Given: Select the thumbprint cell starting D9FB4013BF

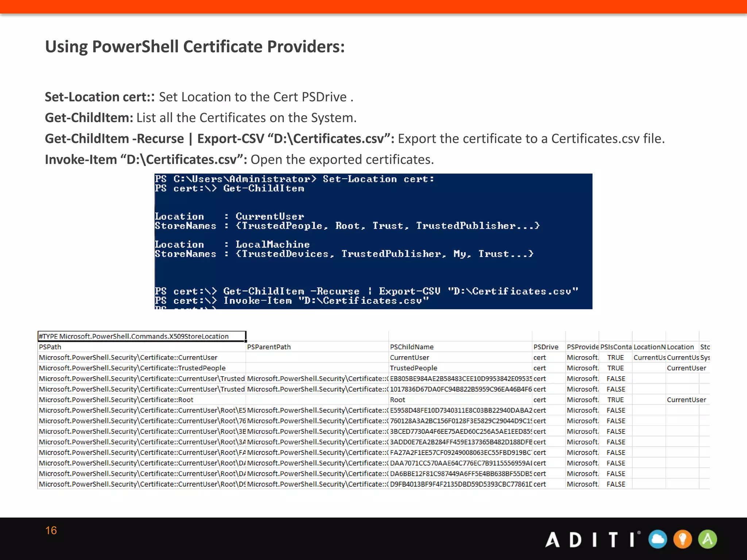Looking at the screenshot, I should [x=460, y=484].
